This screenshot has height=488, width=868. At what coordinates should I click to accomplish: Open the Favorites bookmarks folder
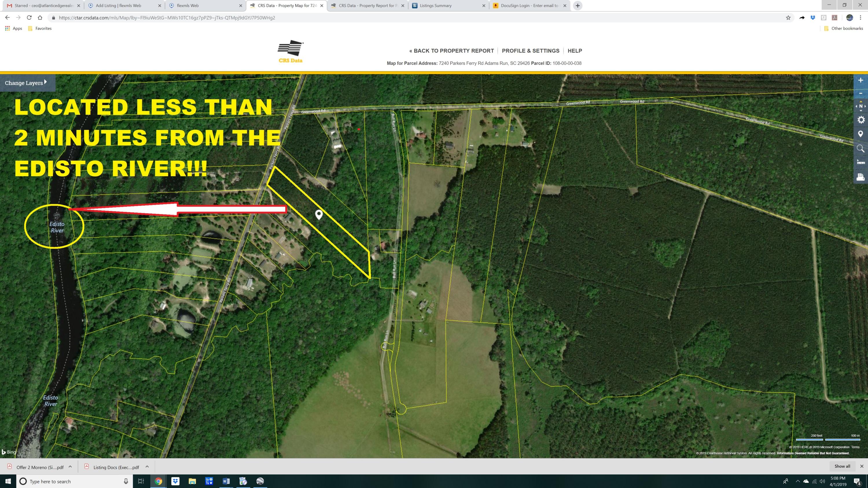point(40,28)
